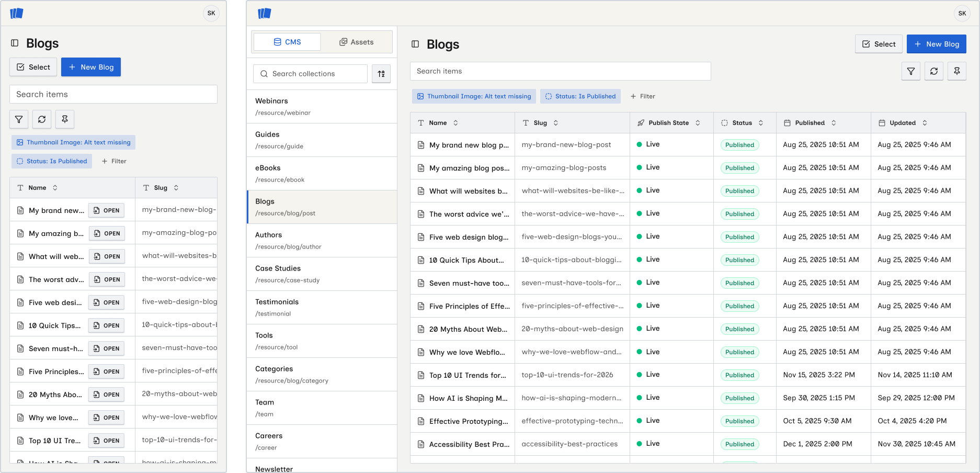Viewport: 980px width, 473px height.
Task: Click OPEN button for 'Top 10 UI Tre...' row
Action: pyautogui.click(x=106, y=441)
